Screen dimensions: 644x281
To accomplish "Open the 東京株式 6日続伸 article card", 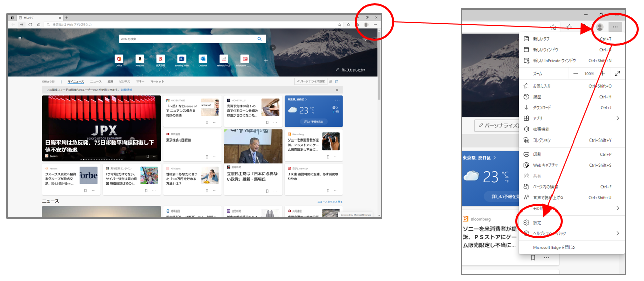I will [x=193, y=146].
